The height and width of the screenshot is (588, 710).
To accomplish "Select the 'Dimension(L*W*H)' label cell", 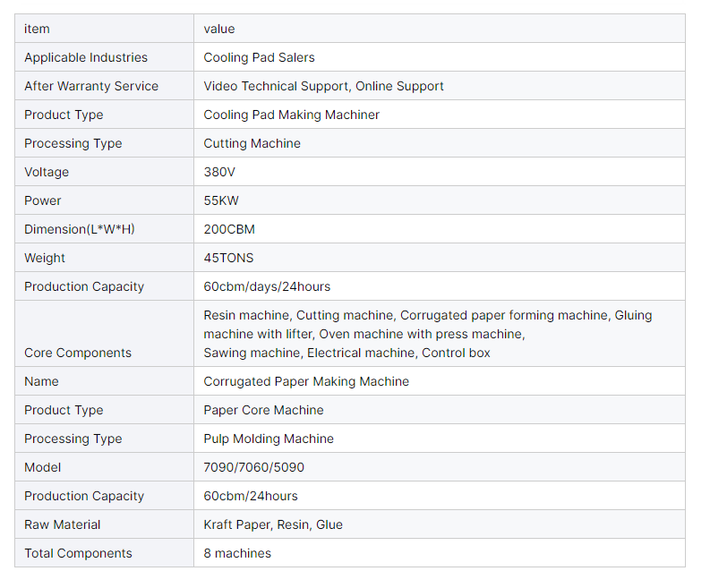I will (x=104, y=229).
